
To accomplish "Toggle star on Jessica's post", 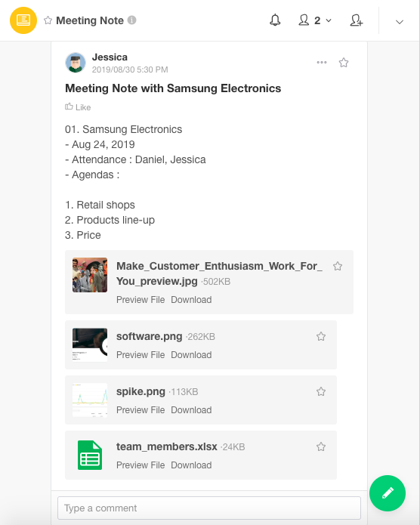I will pos(344,63).
